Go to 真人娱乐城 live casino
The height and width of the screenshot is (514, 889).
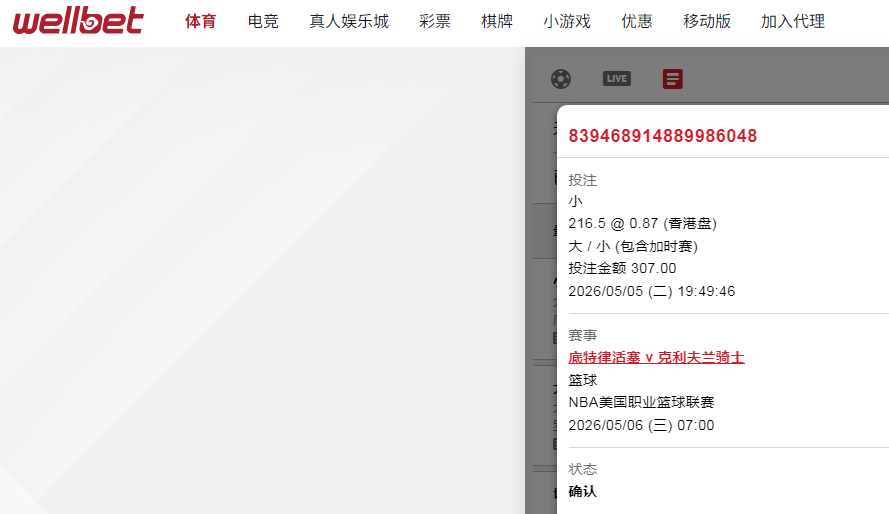[349, 22]
